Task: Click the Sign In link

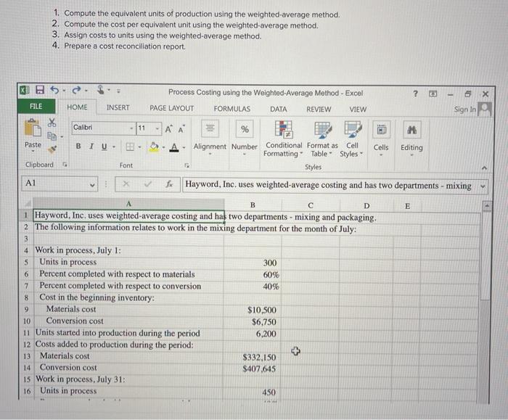Action: pyautogui.click(x=465, y=110)
